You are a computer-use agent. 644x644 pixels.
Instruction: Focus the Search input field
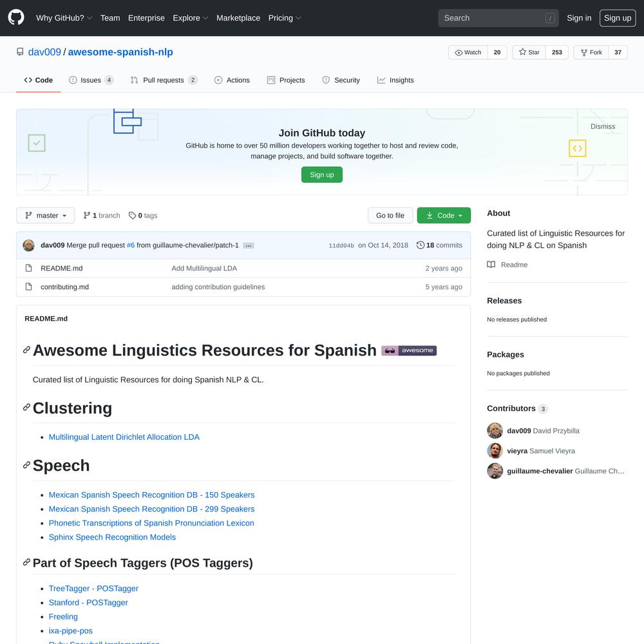pyautogui.click(x=498, y=18)
